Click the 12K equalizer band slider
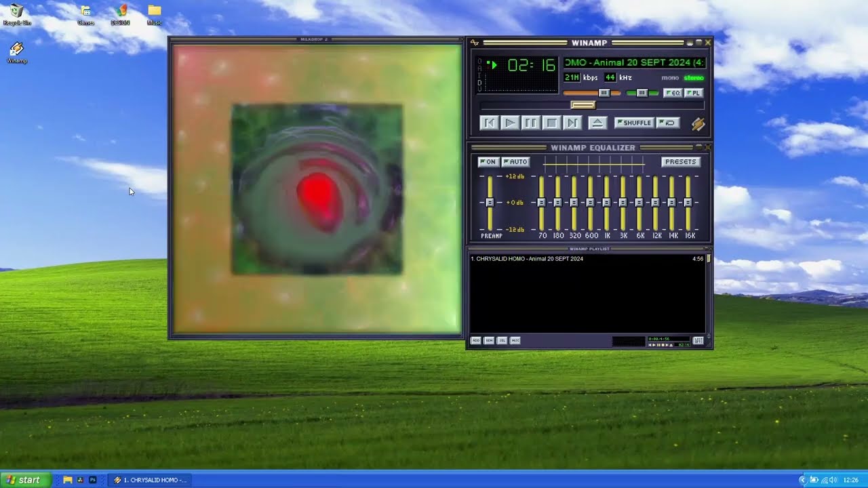This screenshot has height=488, width=868. click(655, 202)
